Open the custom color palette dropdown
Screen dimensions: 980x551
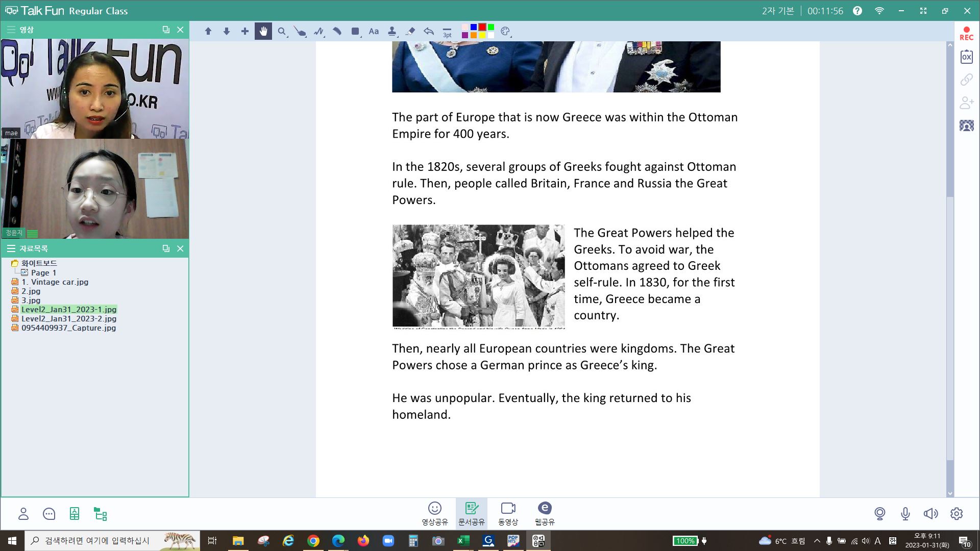pyautogui.click(x=505, y=31)
